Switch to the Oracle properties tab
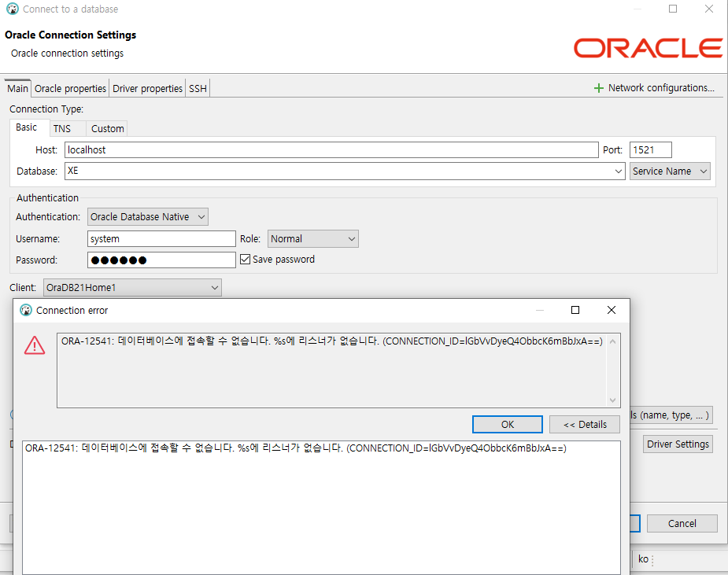728x575 pixels. point(70,89)
